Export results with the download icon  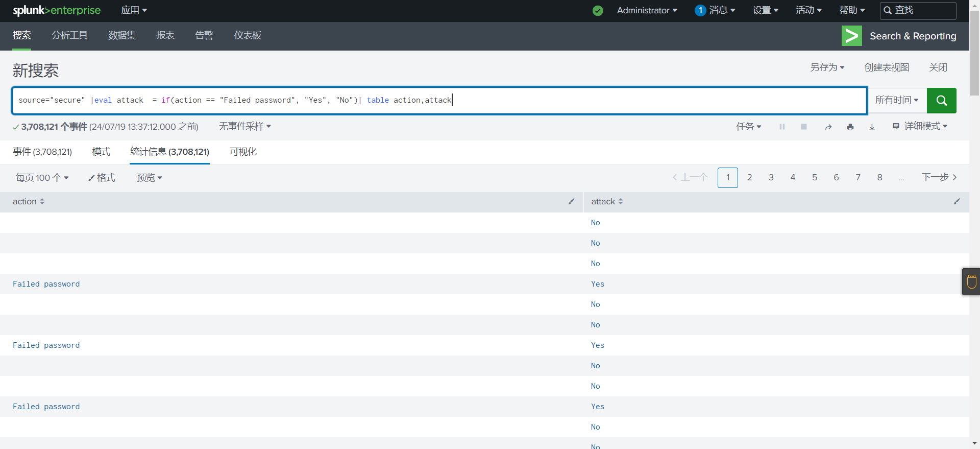(872, 127)
